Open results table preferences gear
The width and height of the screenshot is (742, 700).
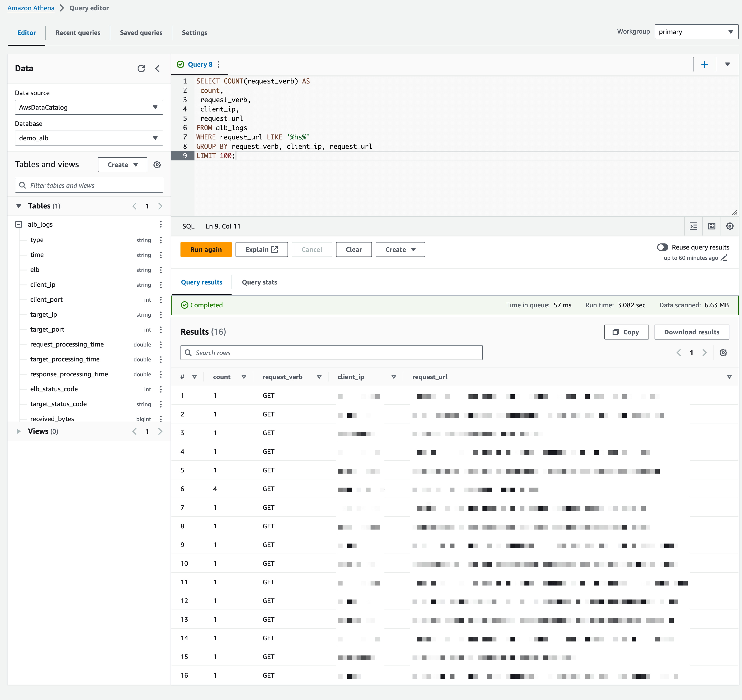[723, 353]
